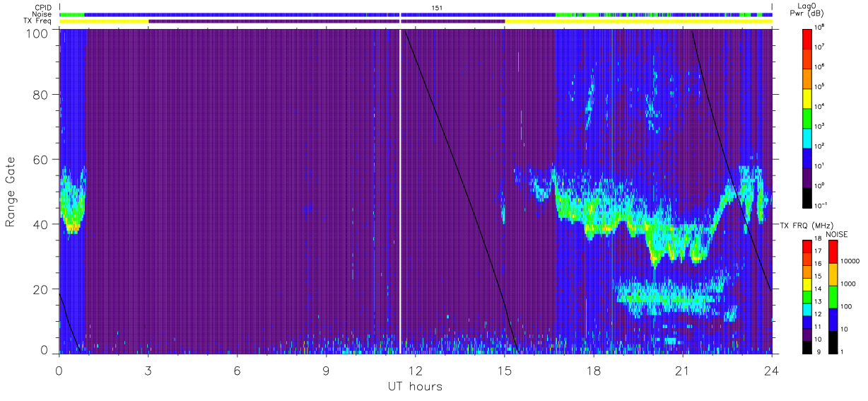The width and height of the screenshot is (868, 401).
Task: Pick the yellow swatch in TX FRQ legend
Action: [807, 284]
